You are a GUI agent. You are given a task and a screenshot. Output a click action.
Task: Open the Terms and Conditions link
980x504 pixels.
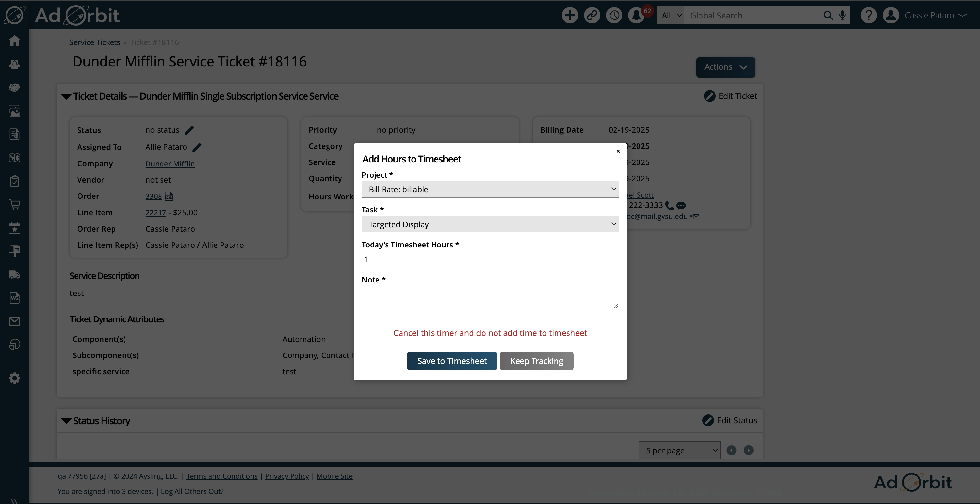(222, 476)
